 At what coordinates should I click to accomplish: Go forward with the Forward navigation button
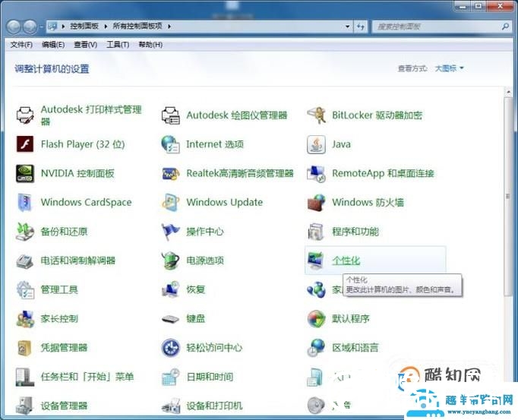[x=30, y=27]
